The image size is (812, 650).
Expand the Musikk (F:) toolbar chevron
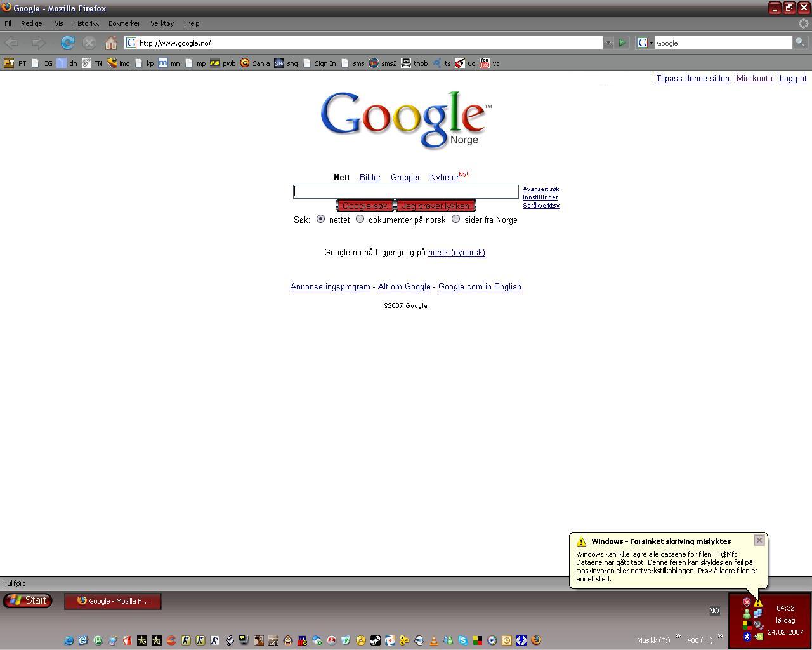[x=678, y=636]
